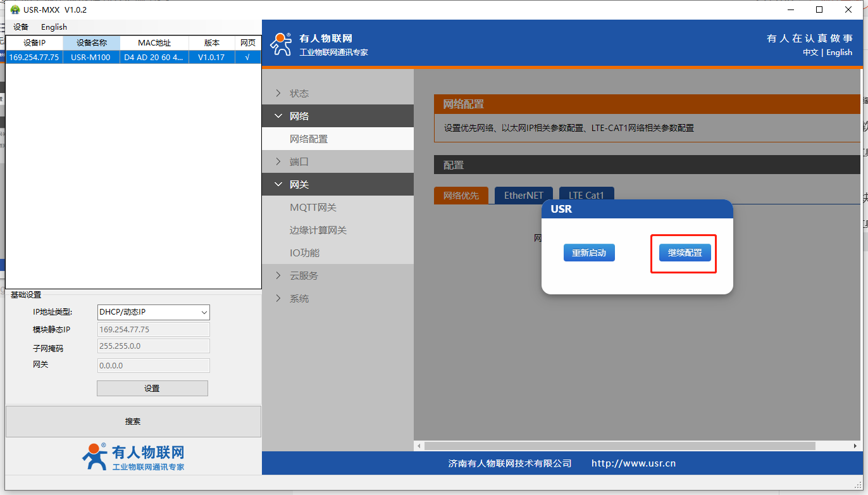Click the D4 AD 20 60 MAC cell
The width and height of the screenshot is (868, 495).
(x=154, y=57)
